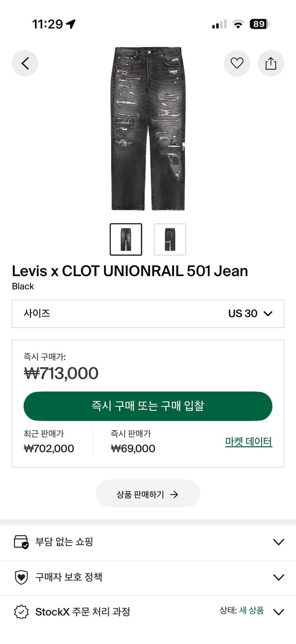Viewport: 296px width, 644px height.
Task: Expand the StockX 주문 처리 과정 section
Action: (x=278, y=612)
